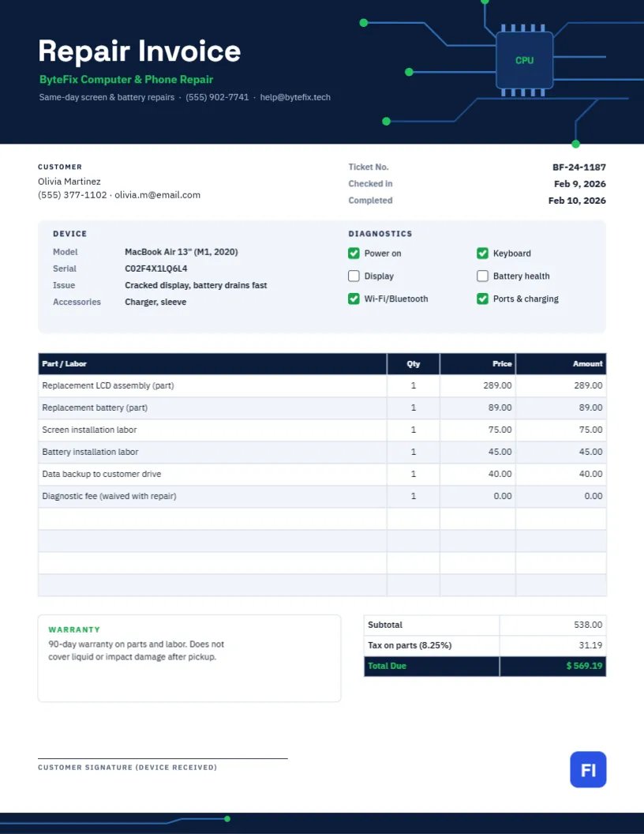Image resolution: width=644 pixels, height=834 pixels.
Task: Click ByteFix Computer & Phone Repair name
Action: click(126, 79)
